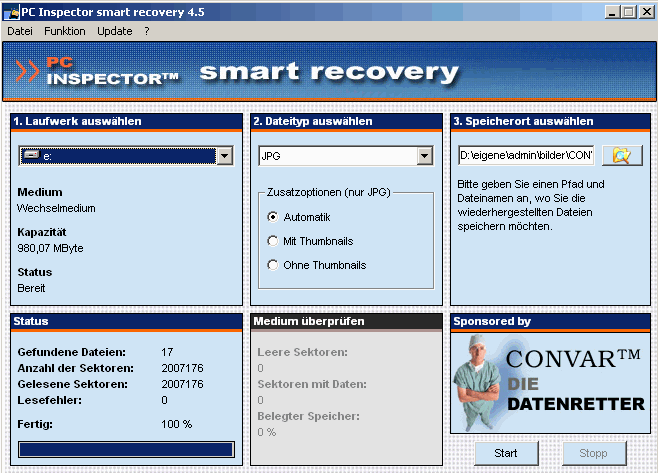Close the PC Inspector window
Screen dimensions: 658x473
[646, 12]
